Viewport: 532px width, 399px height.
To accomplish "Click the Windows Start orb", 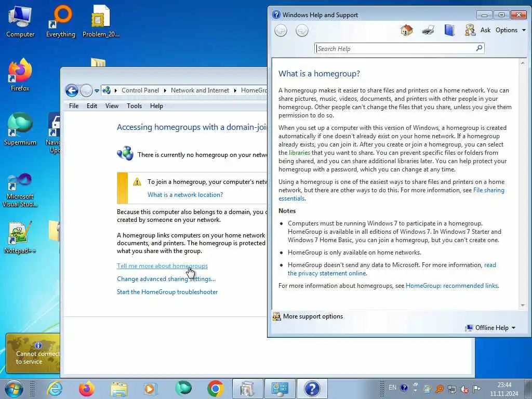I will [14, 389].
